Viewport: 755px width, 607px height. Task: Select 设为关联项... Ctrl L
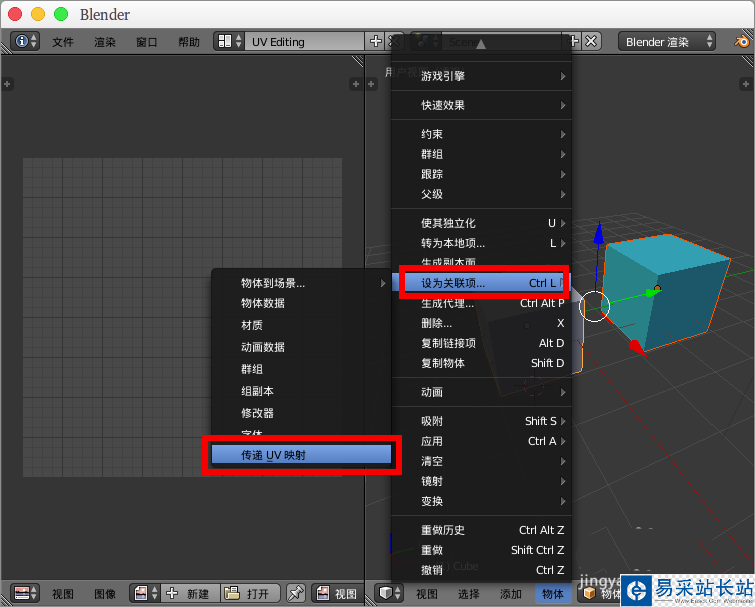pyautogui.click(x=484, y=283)
